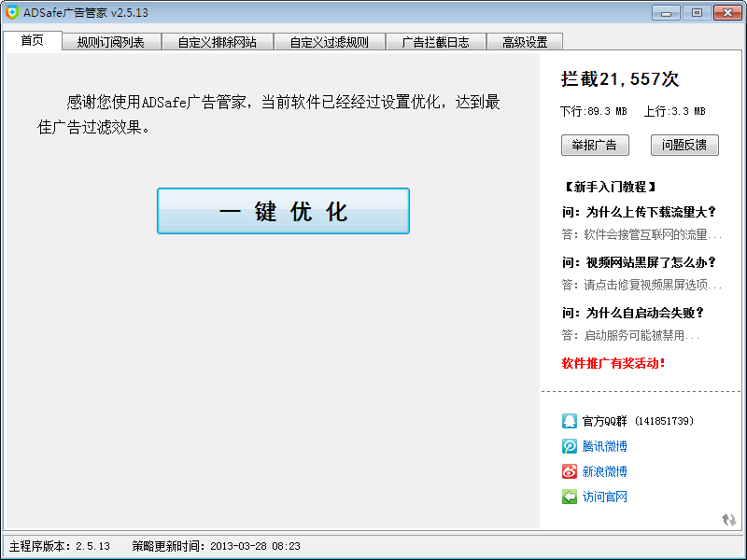Go to the 高级设置 tab
747x560 pixels.
(525, 42)
